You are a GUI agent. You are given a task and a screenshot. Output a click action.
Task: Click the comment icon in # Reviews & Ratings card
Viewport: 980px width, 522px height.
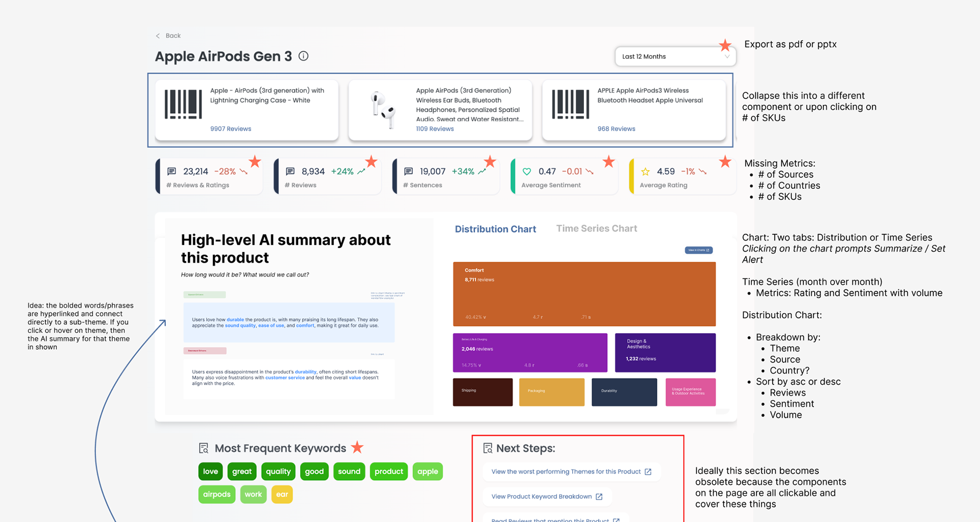(x=172, y=171)
